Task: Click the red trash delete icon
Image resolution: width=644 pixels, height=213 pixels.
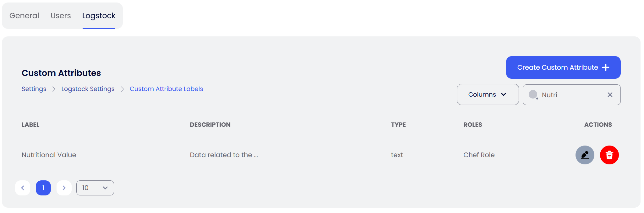Action: 609,155
